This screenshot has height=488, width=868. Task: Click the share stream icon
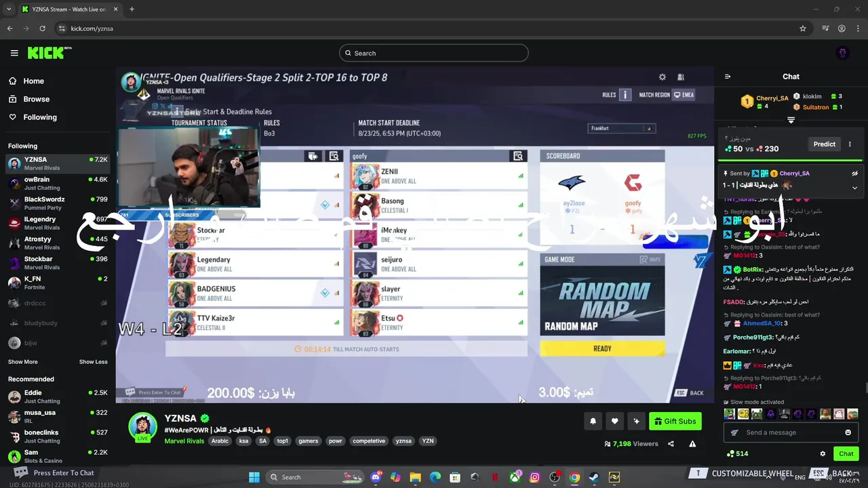coord(671,444)
